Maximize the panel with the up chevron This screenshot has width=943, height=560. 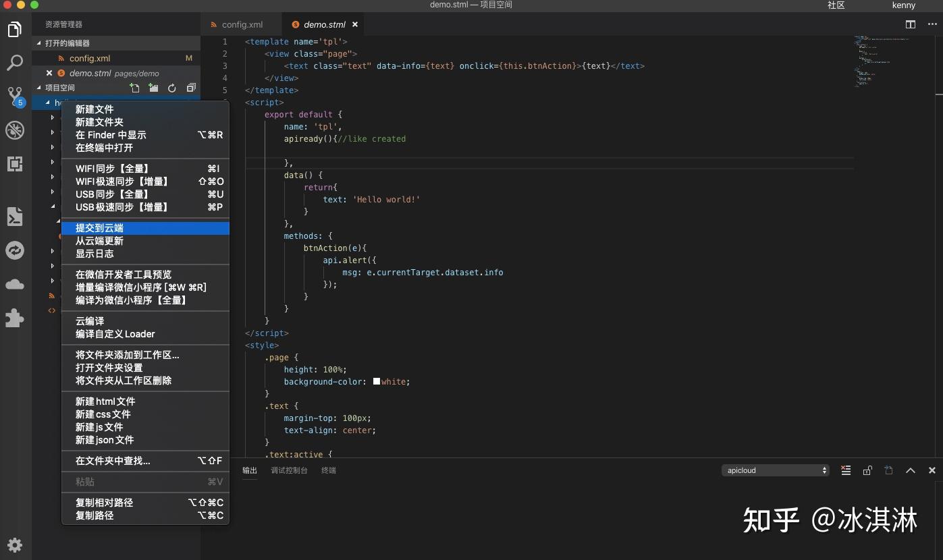911,470
